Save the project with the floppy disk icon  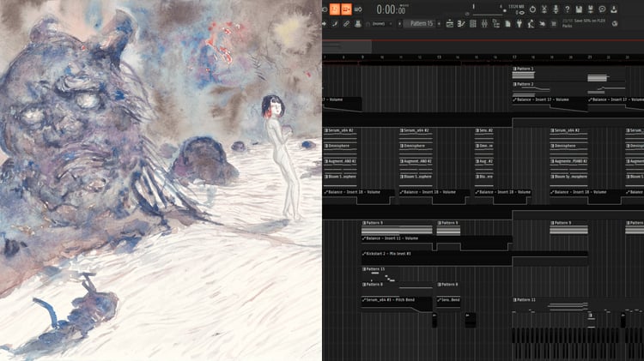click(579, 9)
